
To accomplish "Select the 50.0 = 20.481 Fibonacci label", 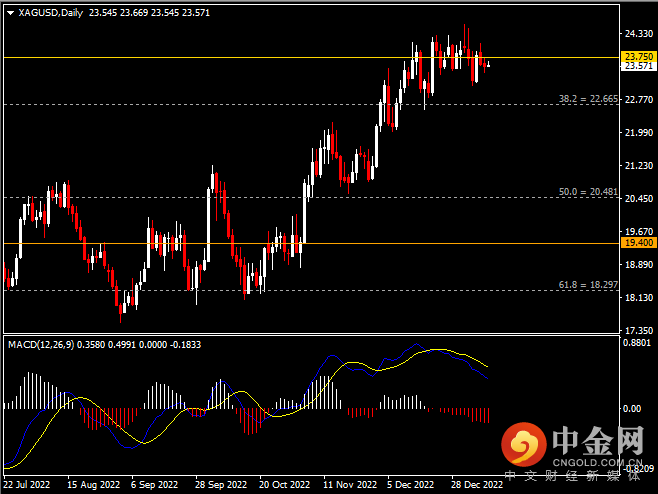I will tap(588, 191).
